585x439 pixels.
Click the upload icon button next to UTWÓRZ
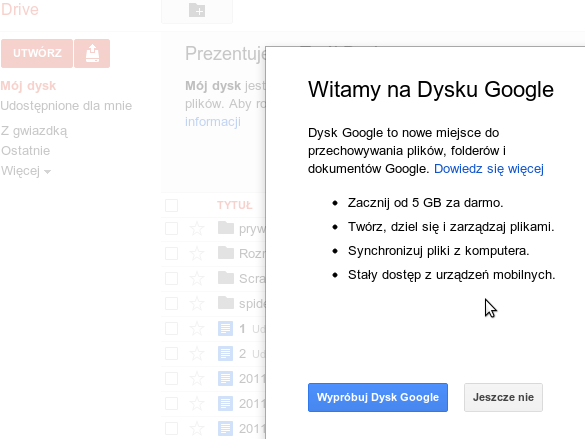coord(92,53)
